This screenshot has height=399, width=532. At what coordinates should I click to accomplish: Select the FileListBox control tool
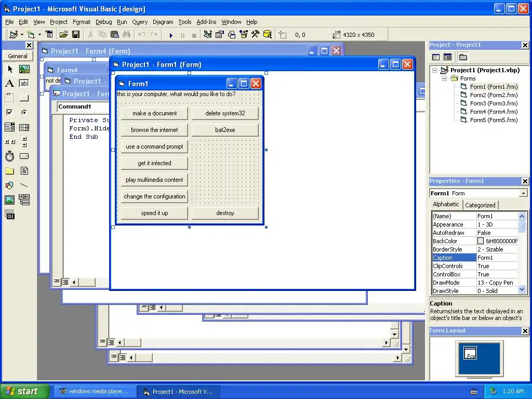pos(24,170)
